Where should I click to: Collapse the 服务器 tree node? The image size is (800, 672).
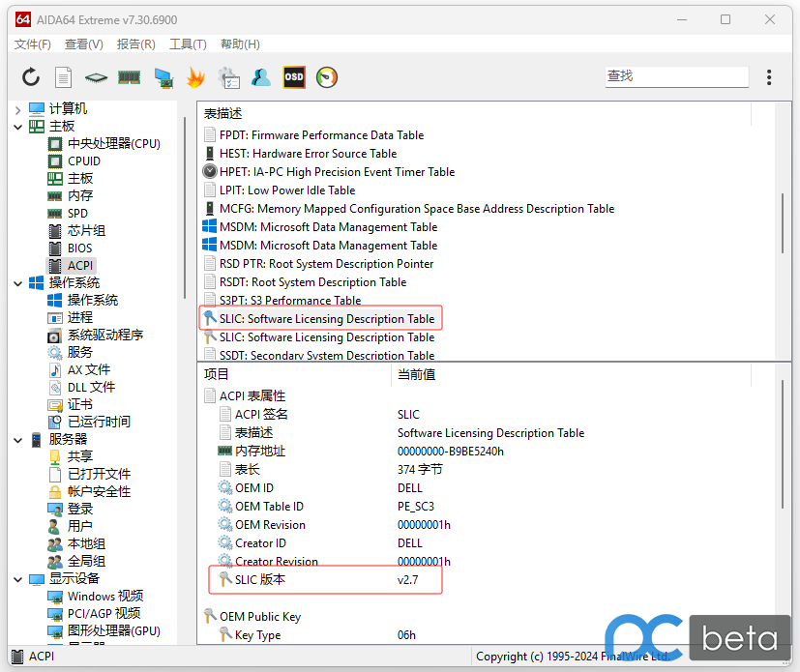pos(17,440)
